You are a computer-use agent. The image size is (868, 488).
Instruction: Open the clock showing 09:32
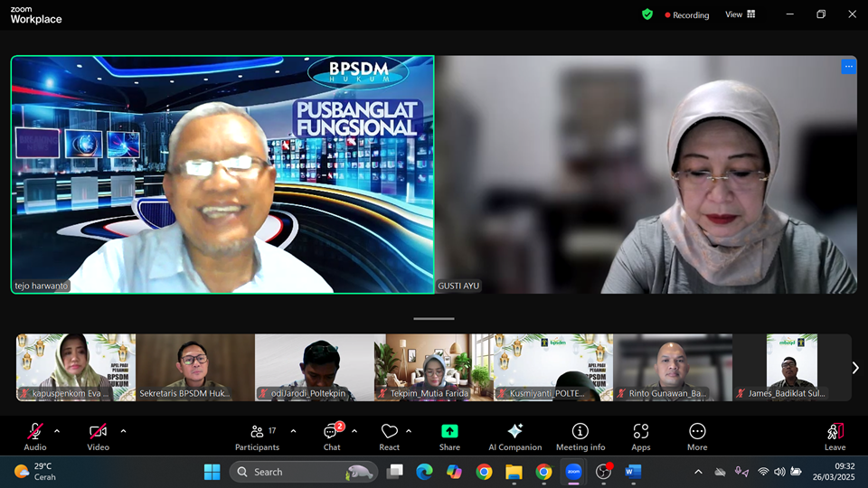(834, 472)
